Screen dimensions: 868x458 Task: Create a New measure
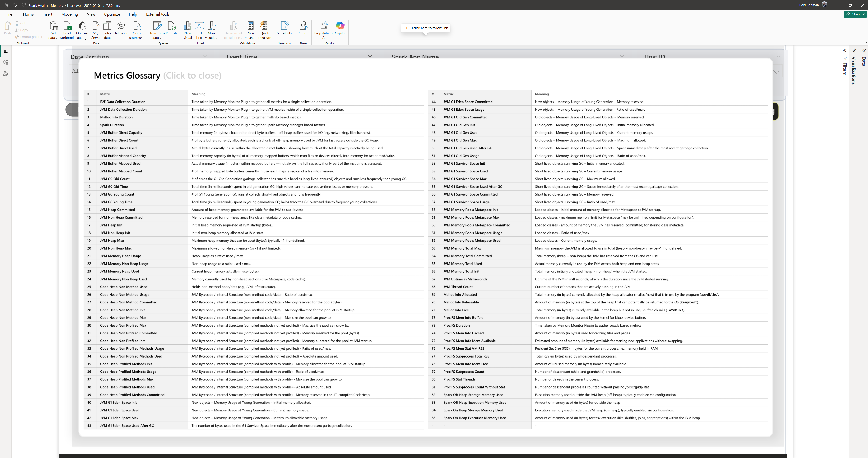click(x=251, y=30)
